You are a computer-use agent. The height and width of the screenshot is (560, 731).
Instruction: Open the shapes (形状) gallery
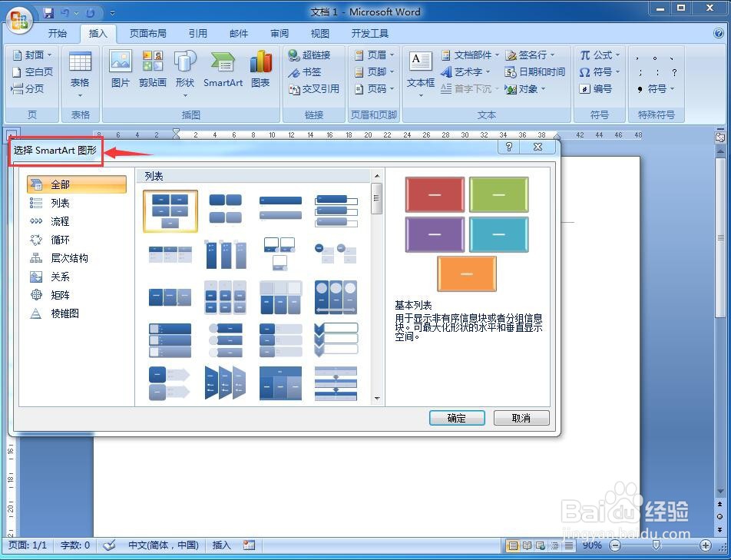click(184, 74)
